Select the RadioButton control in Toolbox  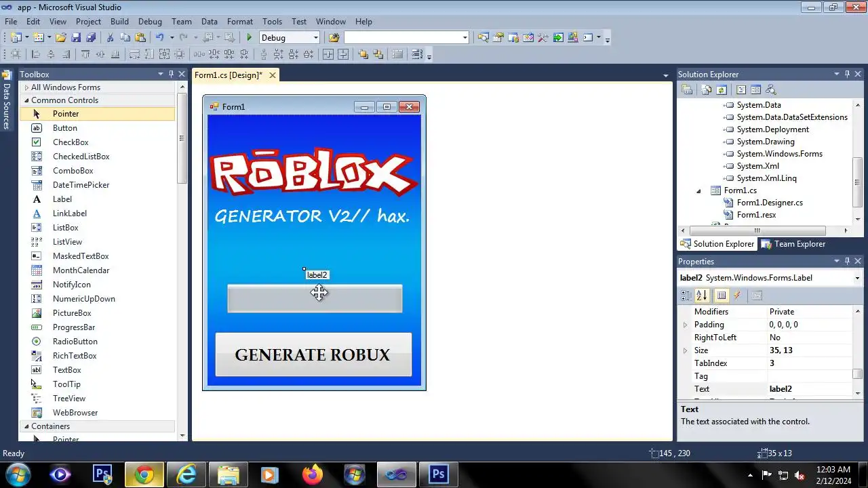(75, 342)
